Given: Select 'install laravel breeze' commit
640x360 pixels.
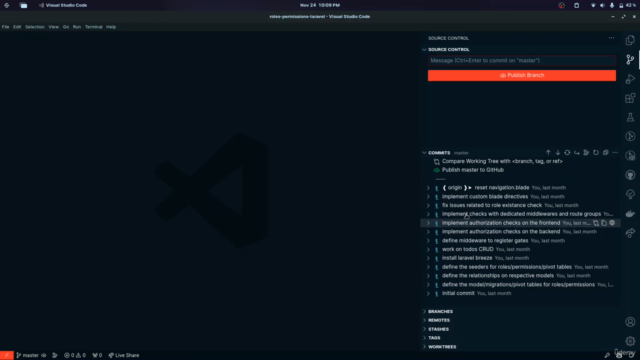Looking at the screenshot, I should [x=467, y=258].
